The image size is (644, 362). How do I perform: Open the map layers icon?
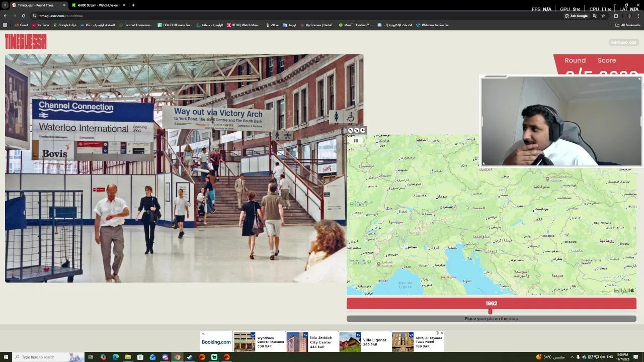[x=356, y=141]
